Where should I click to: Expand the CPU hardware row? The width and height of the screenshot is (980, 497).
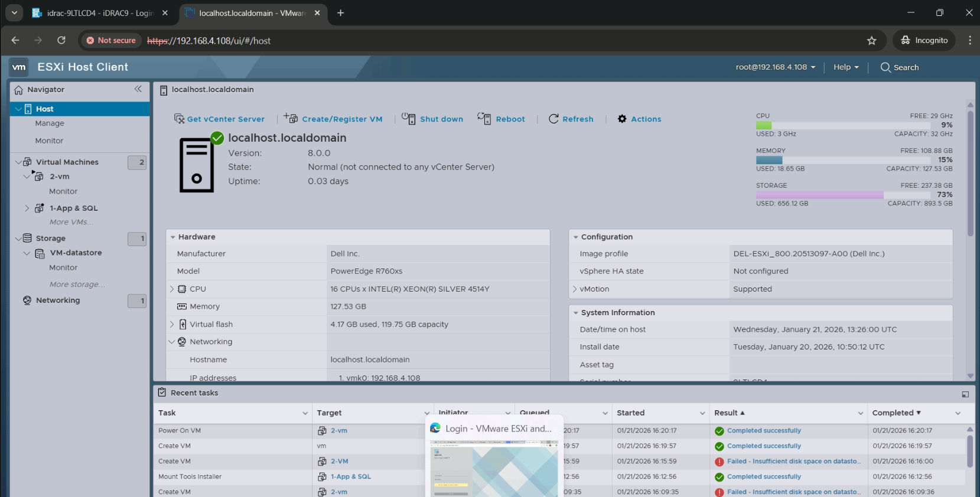pos(172,289)
